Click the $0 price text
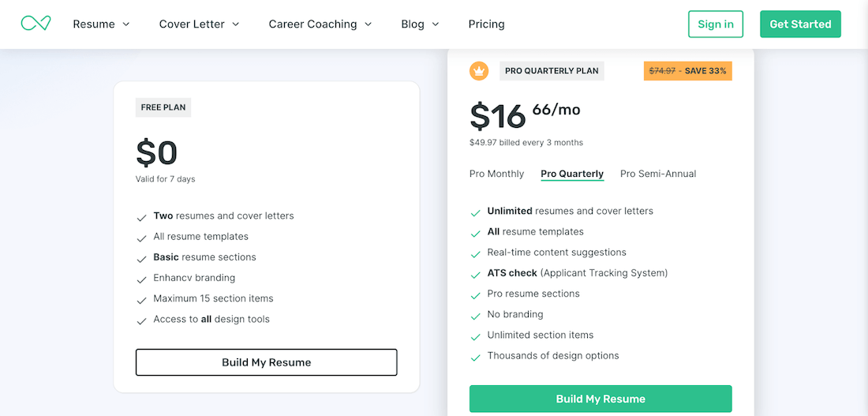 pyautogui.click(x=157, y=153)
